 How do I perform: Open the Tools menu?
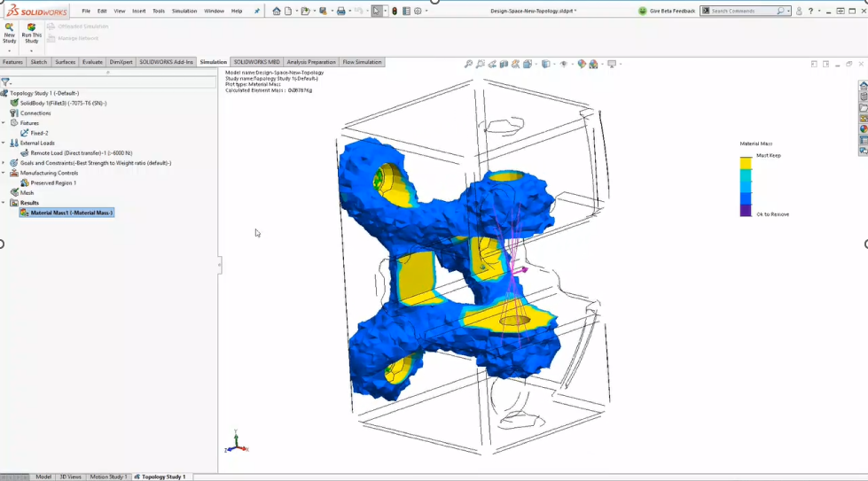pyautogui.click(x=159, y=11)
